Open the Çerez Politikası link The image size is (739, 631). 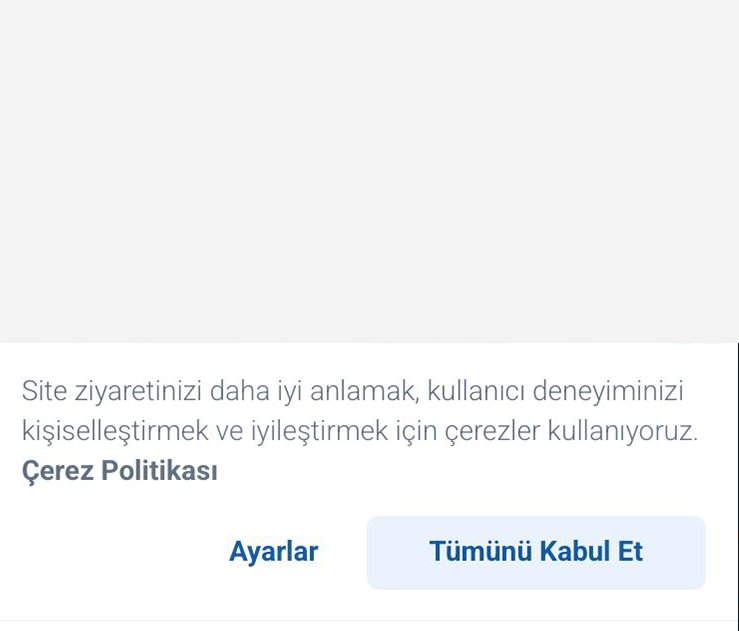pyautogui.click(x=119, y=471)
